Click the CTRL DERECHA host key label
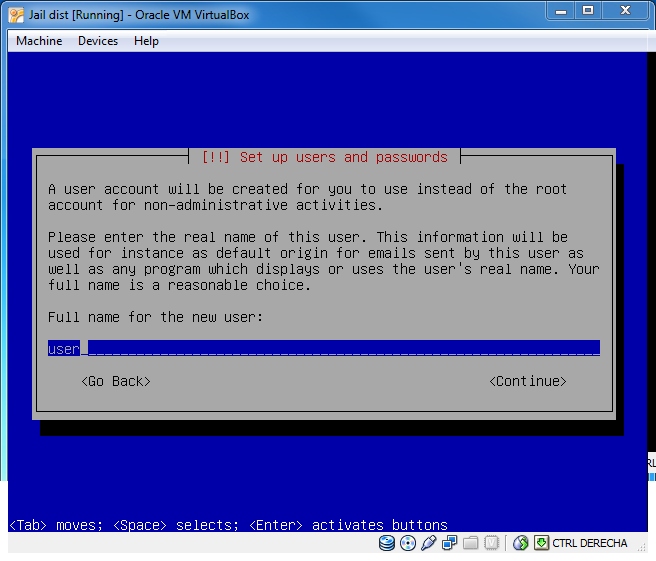This screenshot has width=656, height=561. tap(589, 543)
